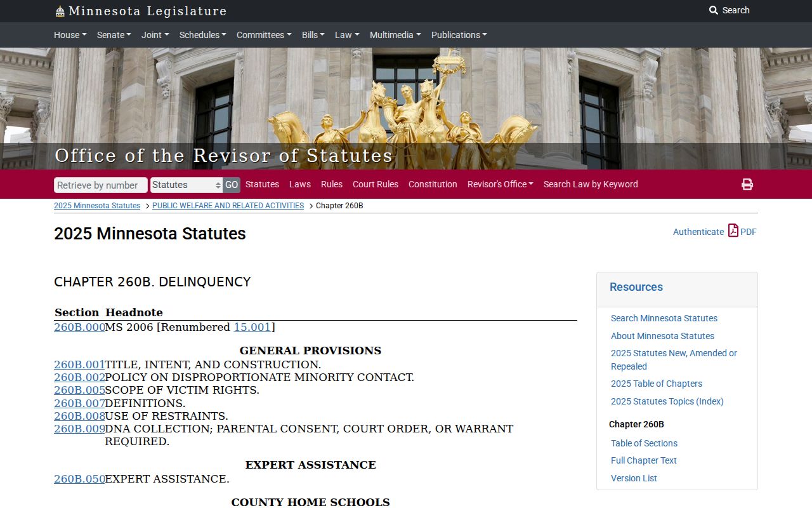Select Statutes in the red navigation bar

coord(262,184)
